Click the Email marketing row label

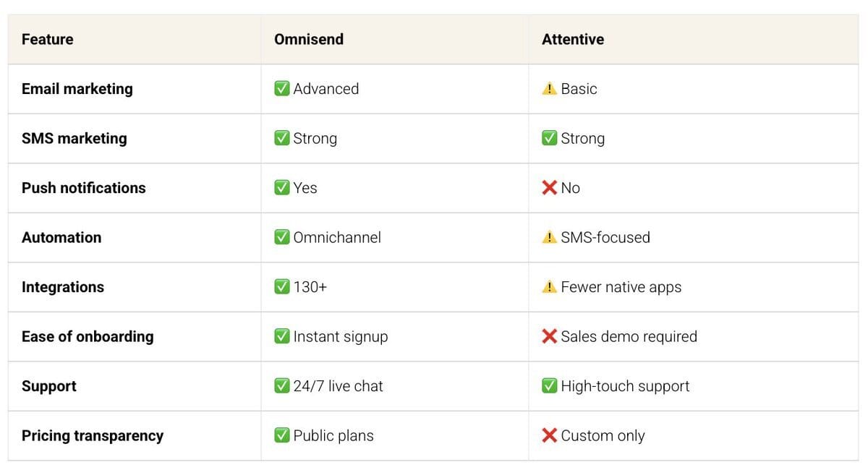pos(77,89)
